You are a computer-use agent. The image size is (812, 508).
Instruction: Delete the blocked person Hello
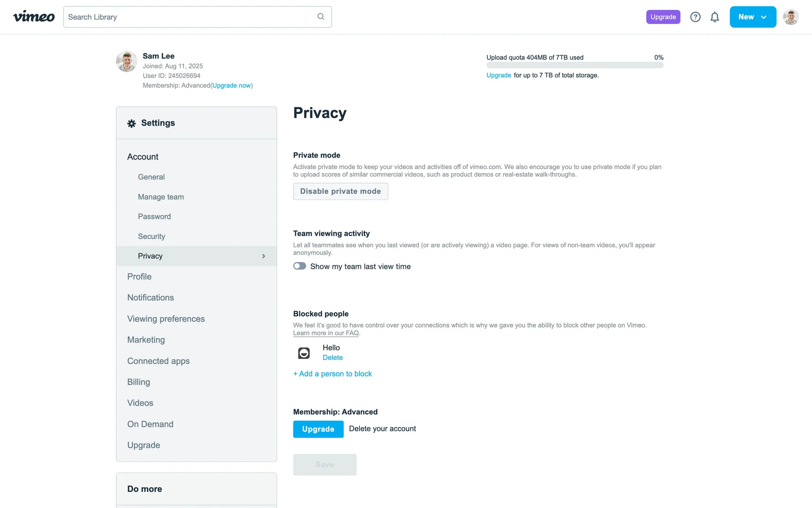pyautogui.click(x=332, y=358)
